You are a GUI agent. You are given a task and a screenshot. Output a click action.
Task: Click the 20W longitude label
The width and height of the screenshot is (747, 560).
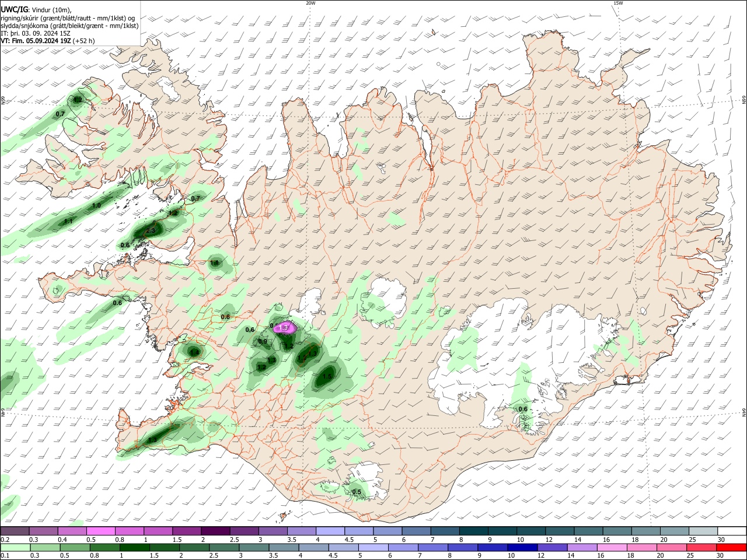point(310,3)
